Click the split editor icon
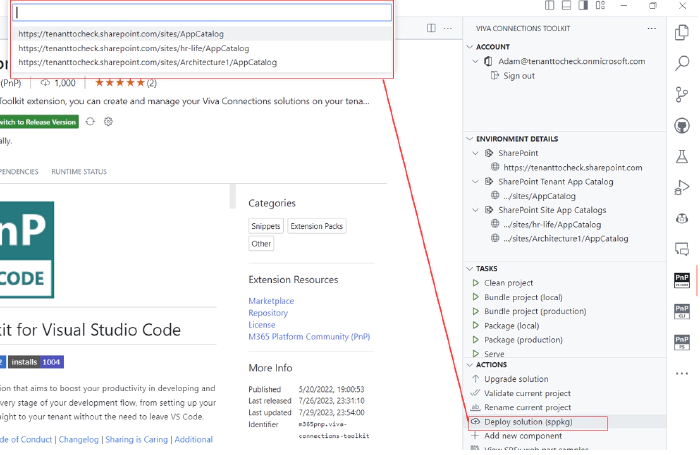The image size is (700, 455). (x=431, y=28)
